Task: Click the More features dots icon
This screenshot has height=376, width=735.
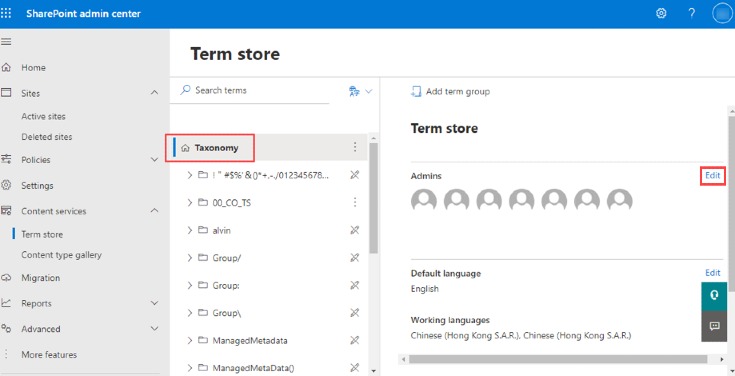Action: click(6, 354)
